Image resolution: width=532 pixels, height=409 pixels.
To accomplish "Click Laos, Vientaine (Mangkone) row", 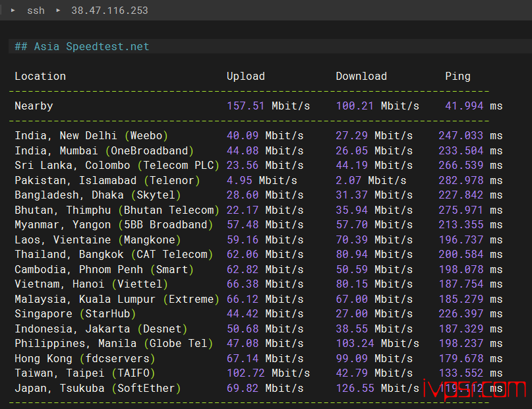I will coord(258,239).
